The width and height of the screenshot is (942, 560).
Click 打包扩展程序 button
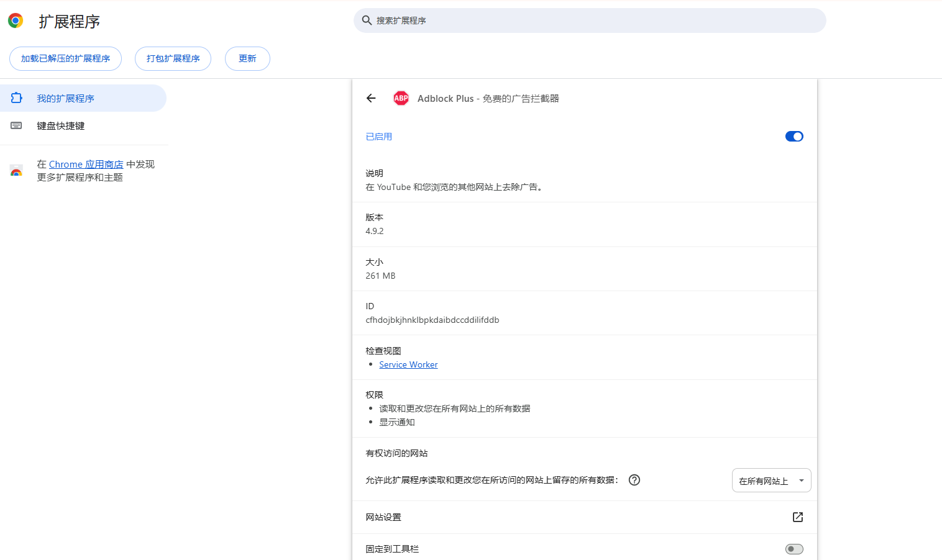173,58
